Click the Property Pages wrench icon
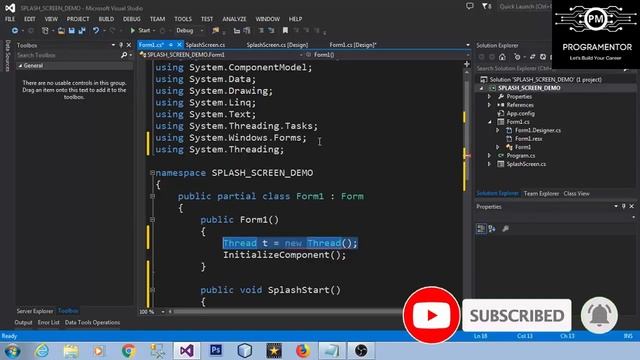 point(505,229)
